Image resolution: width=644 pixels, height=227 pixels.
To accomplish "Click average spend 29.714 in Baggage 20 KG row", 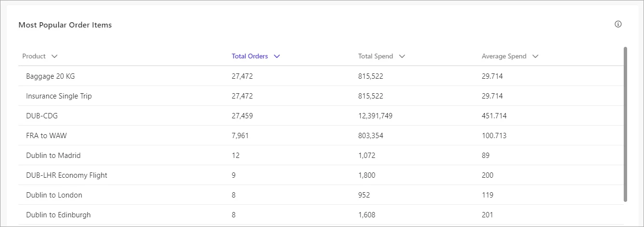I will point(492,76).
